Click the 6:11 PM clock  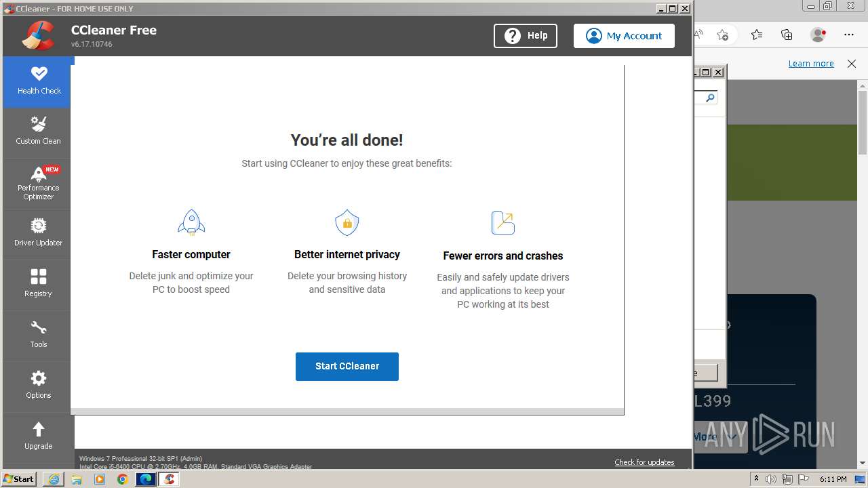pos(833,479)
